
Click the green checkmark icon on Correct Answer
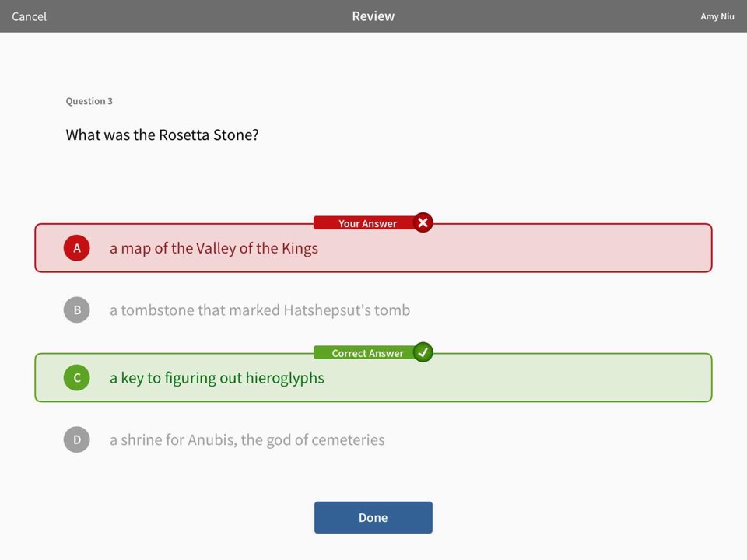coord(423,352)
